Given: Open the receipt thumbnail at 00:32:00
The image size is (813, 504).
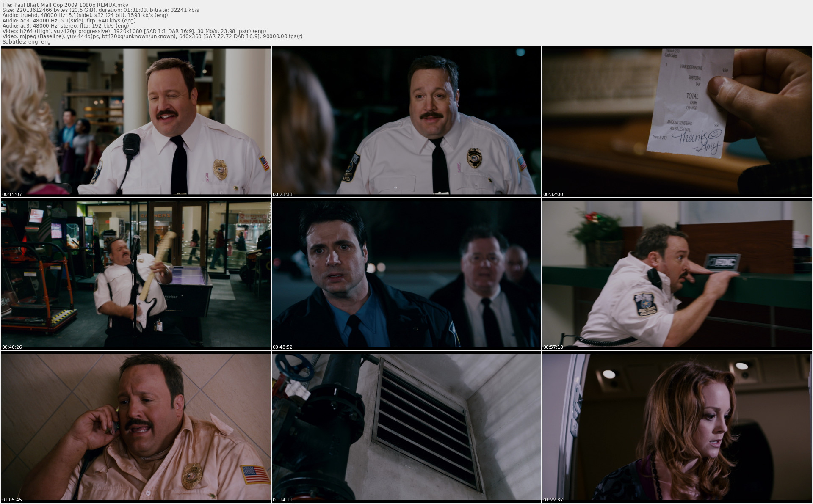Looking at the screenshot, I should pos(677,121).
